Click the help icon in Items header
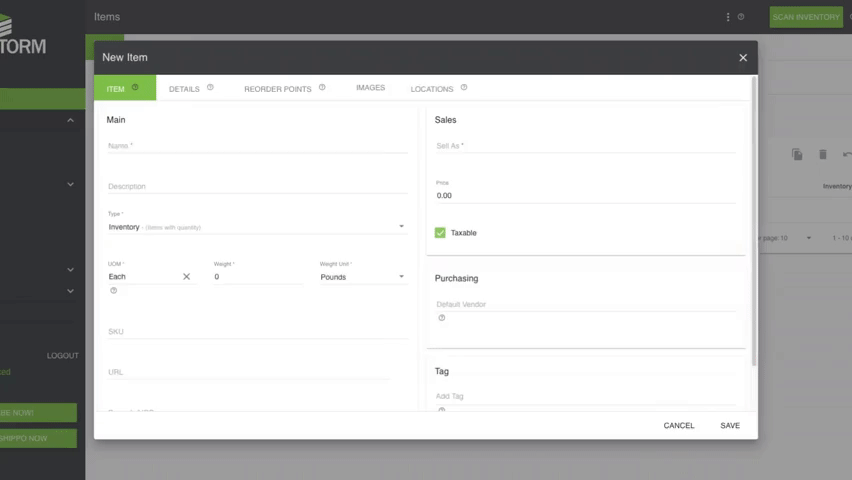Image resolution: width=852 pixels, height=480 pixels. pyautogui.click(x=741, y=17)
